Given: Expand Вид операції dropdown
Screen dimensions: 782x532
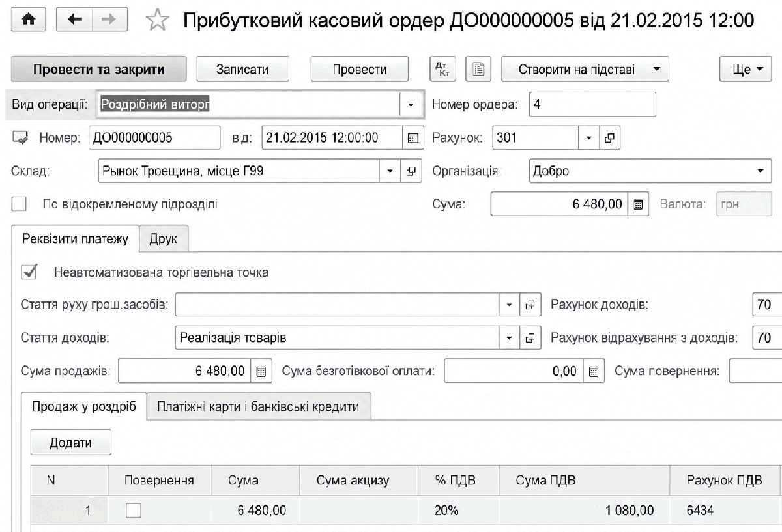Looking at the screenshot, I should tap(411, 105).
